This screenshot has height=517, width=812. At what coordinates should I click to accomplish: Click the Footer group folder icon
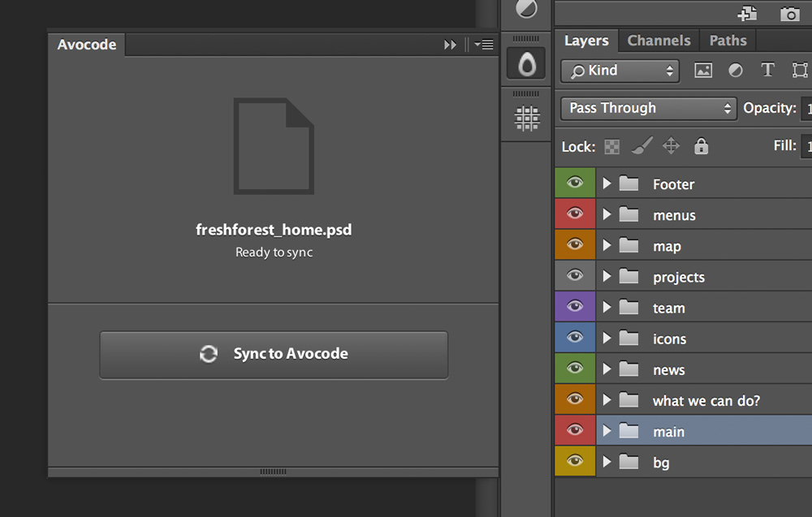[x=628, y=183]
